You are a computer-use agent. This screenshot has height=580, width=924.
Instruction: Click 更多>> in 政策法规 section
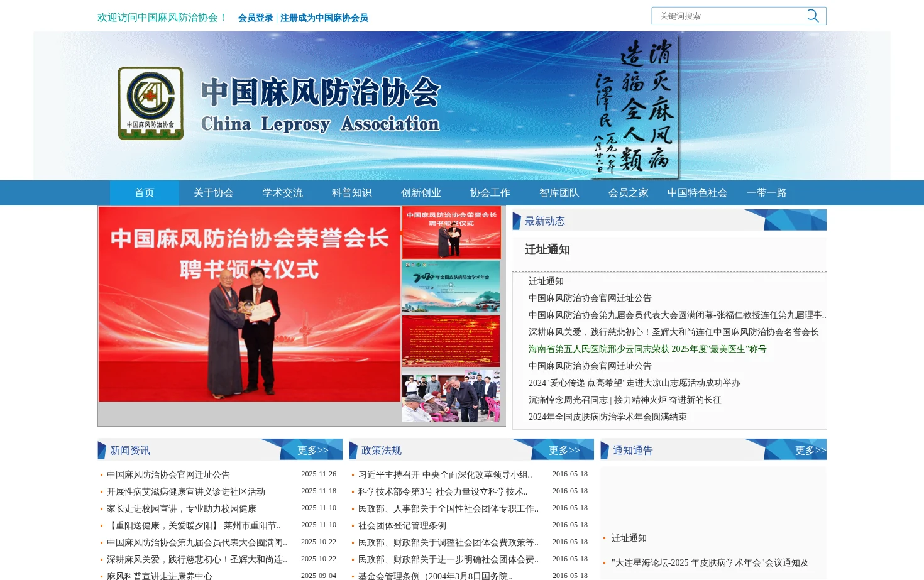[564, 450]
